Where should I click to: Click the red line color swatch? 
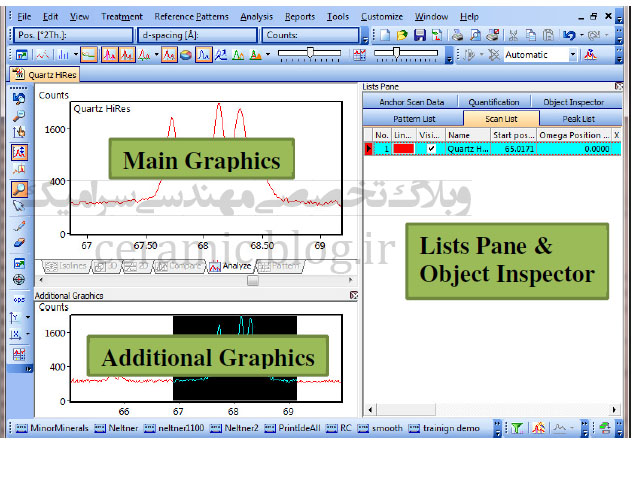(x=404, y=149)
